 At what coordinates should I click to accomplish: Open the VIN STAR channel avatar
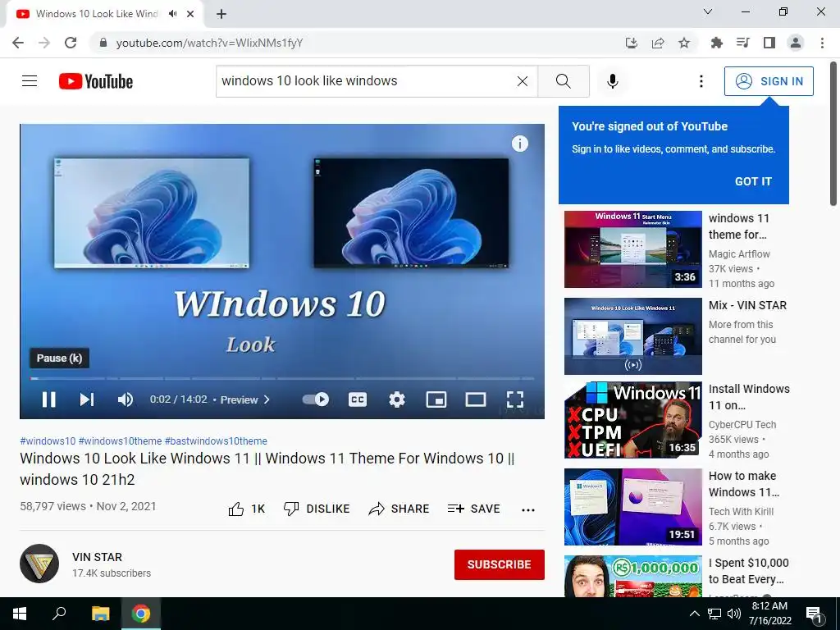click(39, 564)
